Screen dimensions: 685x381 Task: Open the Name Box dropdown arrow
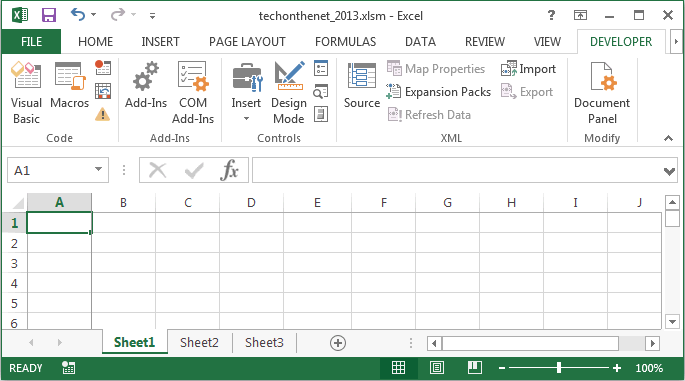[99, 170]
